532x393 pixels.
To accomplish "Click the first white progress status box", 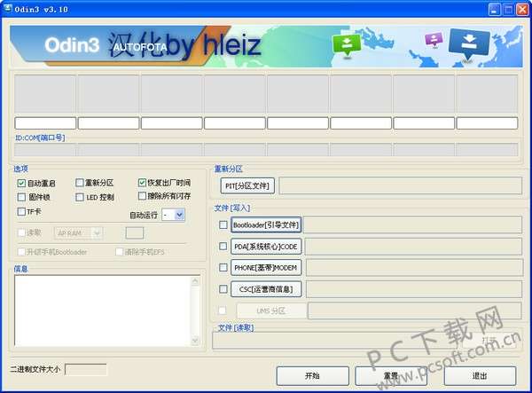I will [x=45, y=122].
